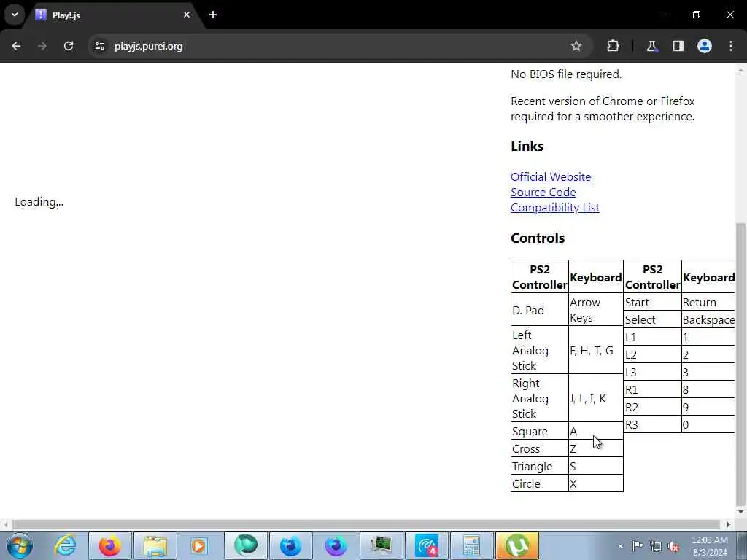Image resolution: width=747 pixels, height=560 pixels.
Task: Click the 'No BIOS file required.' text
Action: pyautogui.click(x=566, y=74)
